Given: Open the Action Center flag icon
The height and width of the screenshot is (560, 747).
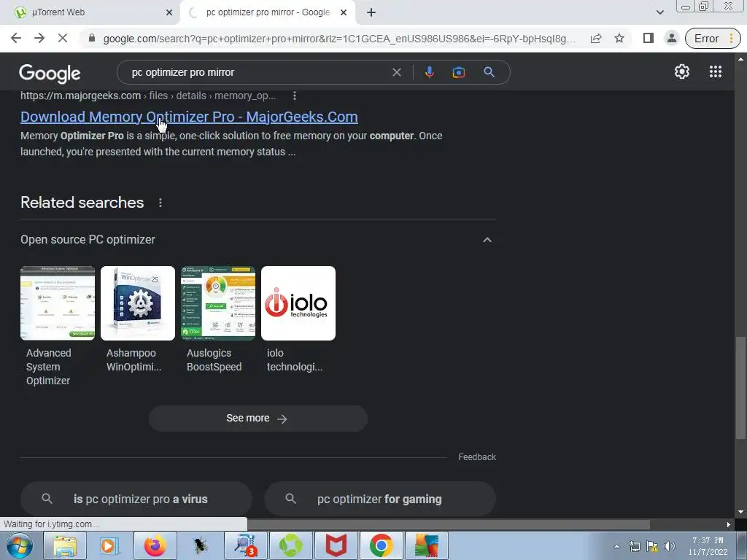Looking at the screenshot, I should coord(651,546).
